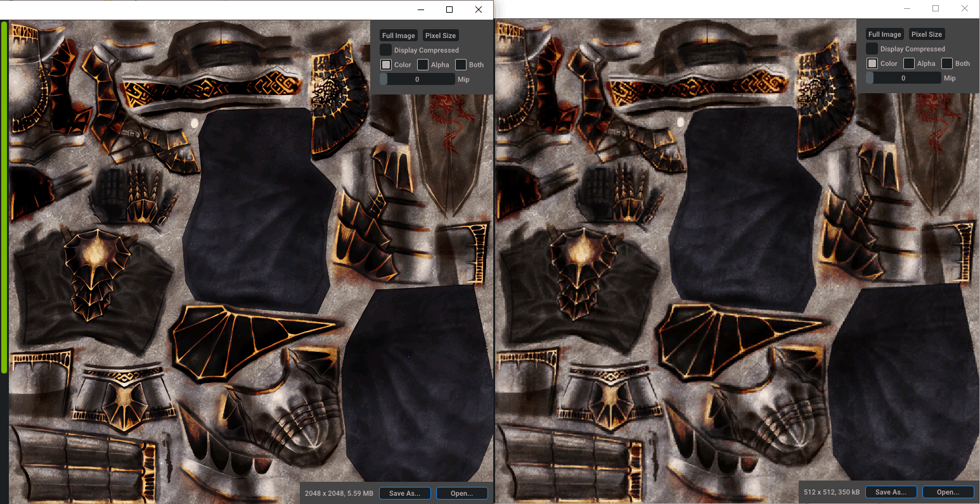Click Full Image button in right window
This screenshot has height=504, width=980.
pyautogui.click(x=885, y=34)
